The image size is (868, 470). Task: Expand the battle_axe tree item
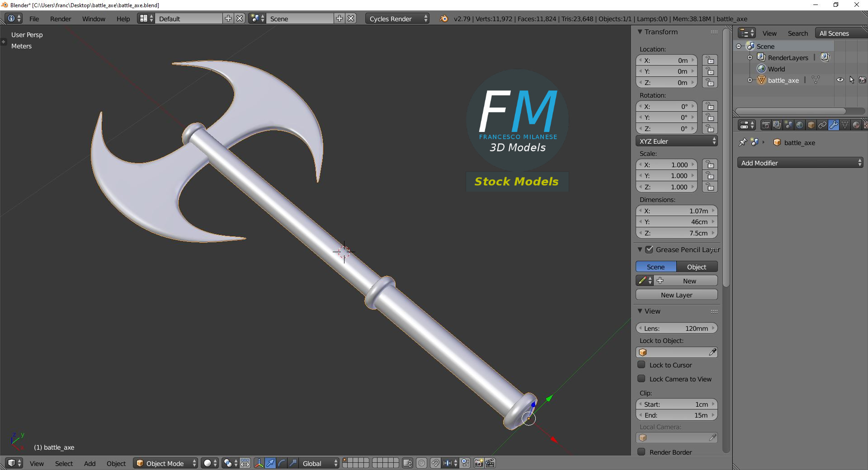point(750,80)
